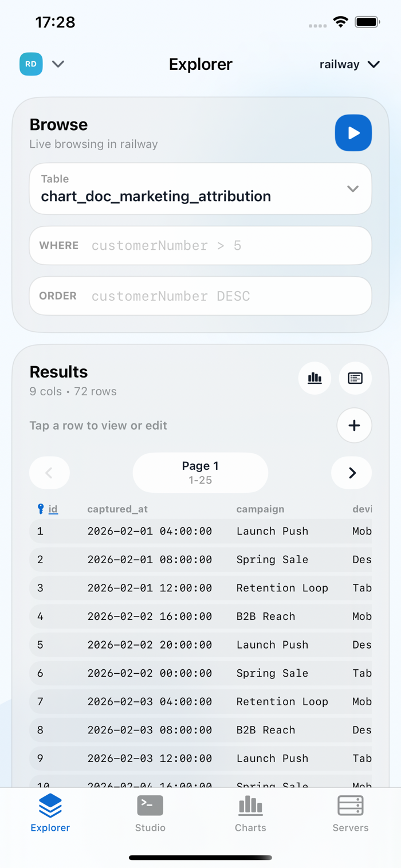
Task: Expand the chevron next to RD avatar
Action: pyautogui.click(x=58, y=64)
